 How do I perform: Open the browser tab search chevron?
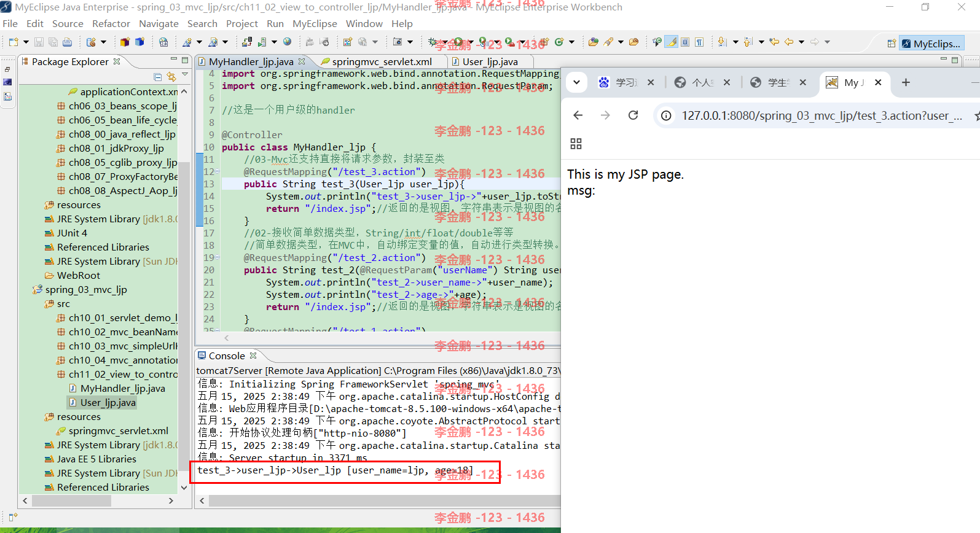coord(576,82)
